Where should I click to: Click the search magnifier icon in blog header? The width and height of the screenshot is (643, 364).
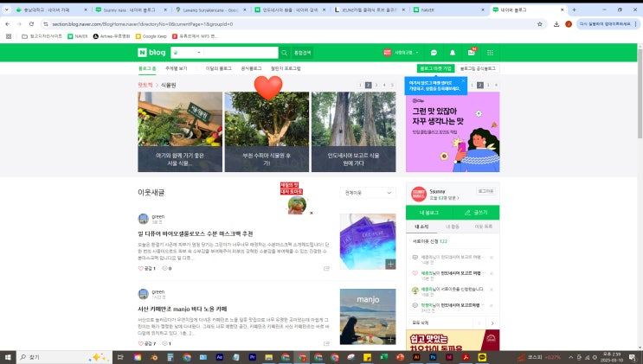(x=284, y=53)
